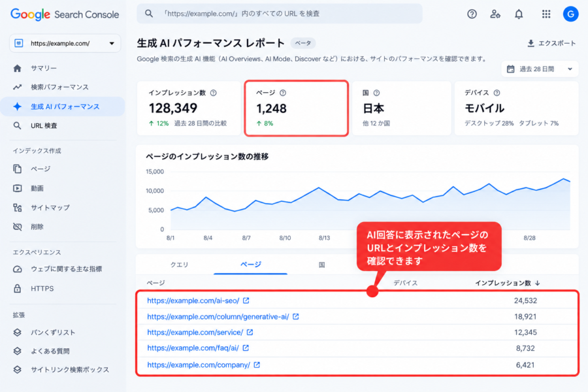Click the home icon for サマリー

click(17, 68)
